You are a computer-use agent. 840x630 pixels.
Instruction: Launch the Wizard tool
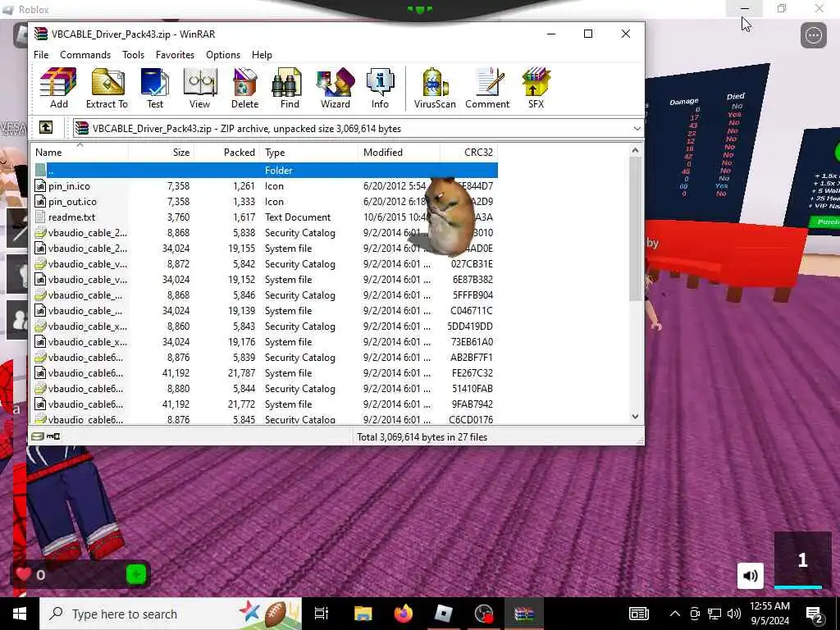pyautogui.click(x=336, y=89)
